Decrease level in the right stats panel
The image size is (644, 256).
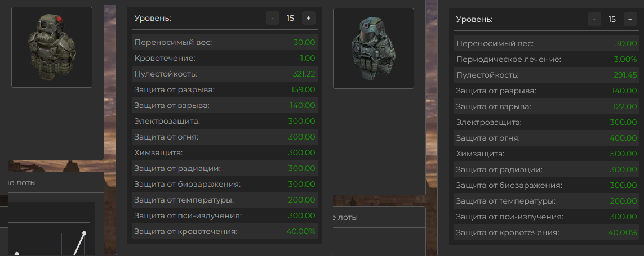click(x=594, y=19)
